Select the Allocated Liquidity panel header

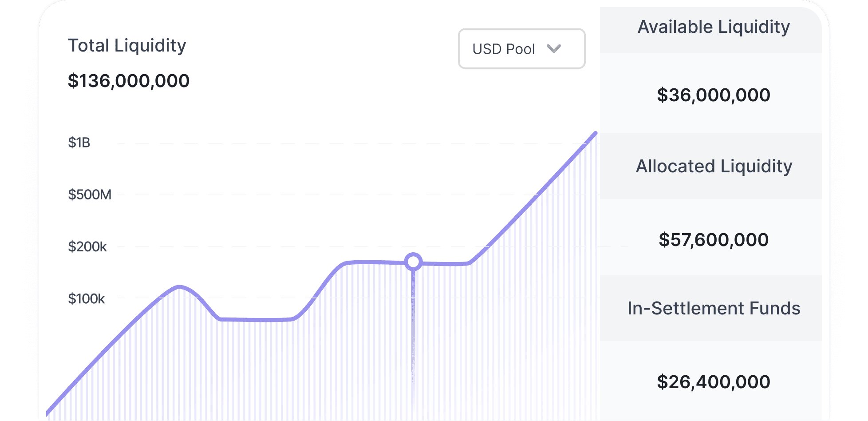[714, 167]
